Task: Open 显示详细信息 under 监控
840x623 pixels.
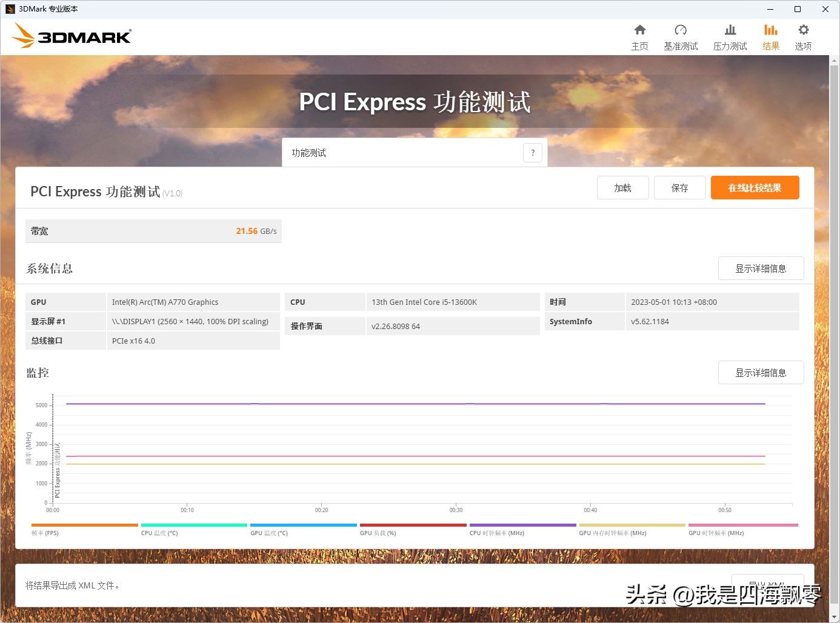Action: click(x=761, y=372)
